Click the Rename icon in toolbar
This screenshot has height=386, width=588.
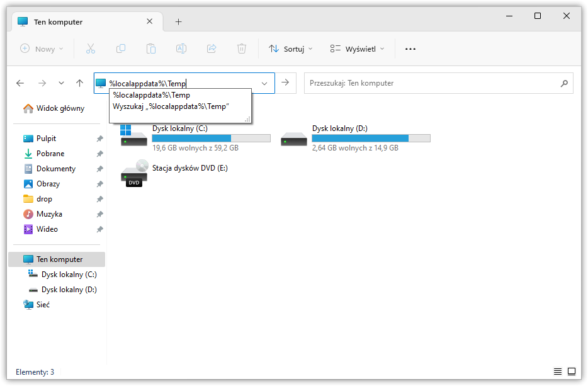click(181, 48)
